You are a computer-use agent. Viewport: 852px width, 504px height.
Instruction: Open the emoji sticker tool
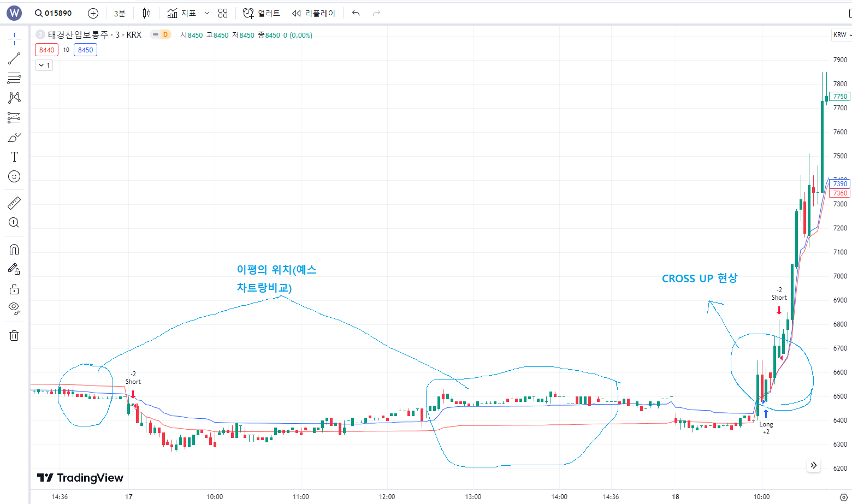tap(14, 176)
